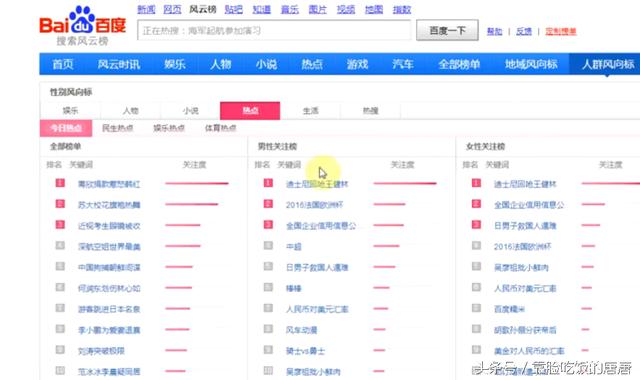This screenshot has height=380, width=640.
Task: Click attention bar beside 中超
Action: point(386,246)
